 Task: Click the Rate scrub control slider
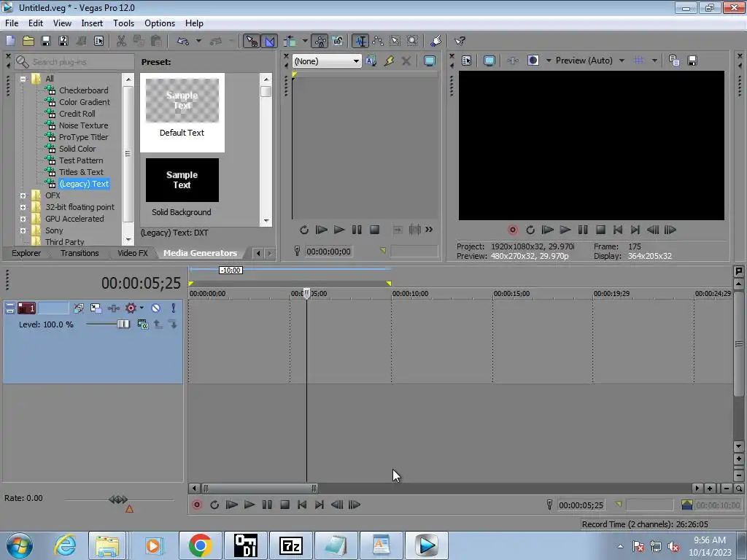(118, 499)
